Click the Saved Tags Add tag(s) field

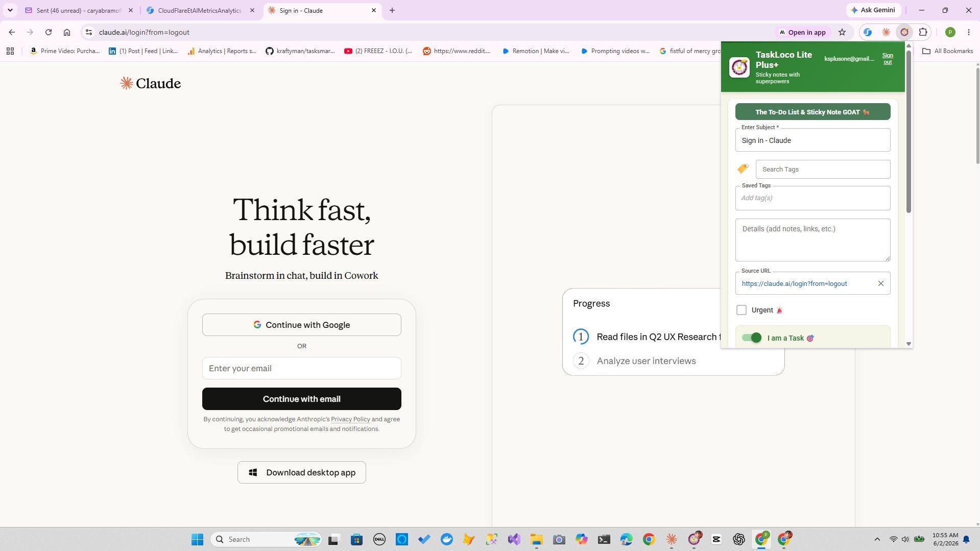(813, 198)
